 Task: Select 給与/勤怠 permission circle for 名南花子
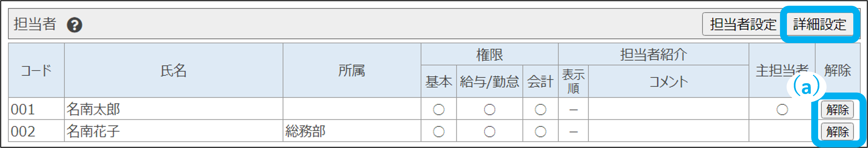coord(489,131)
